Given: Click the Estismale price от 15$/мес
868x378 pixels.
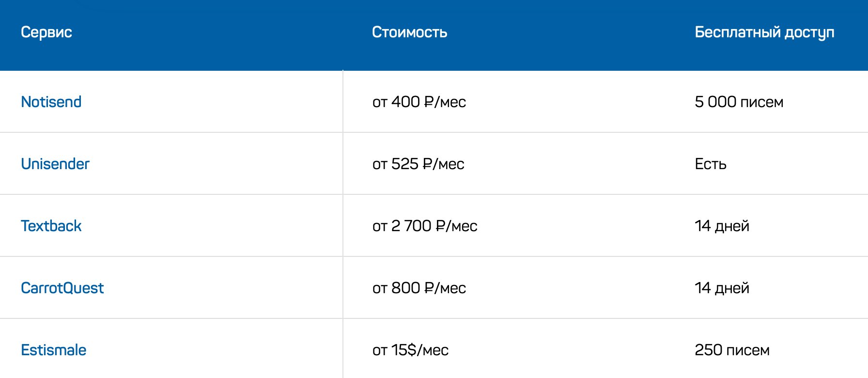Looking at the screenshot, I should tap(410, 350).
